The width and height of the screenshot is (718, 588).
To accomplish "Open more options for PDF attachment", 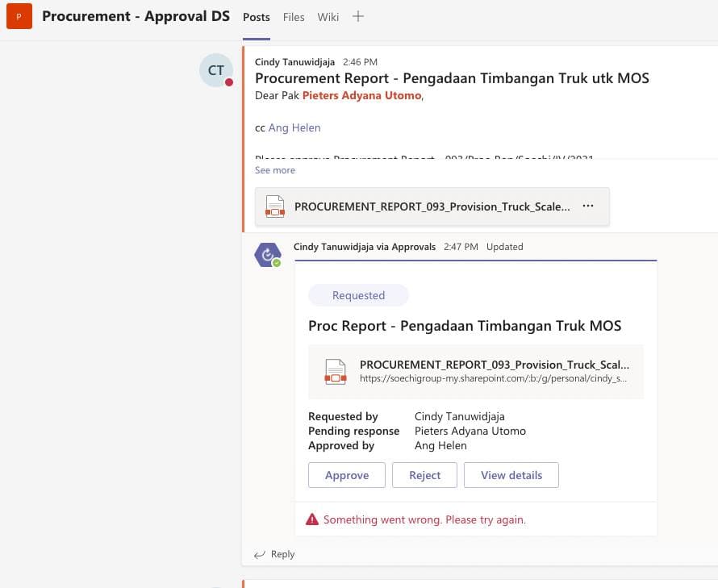I will 588,206.
